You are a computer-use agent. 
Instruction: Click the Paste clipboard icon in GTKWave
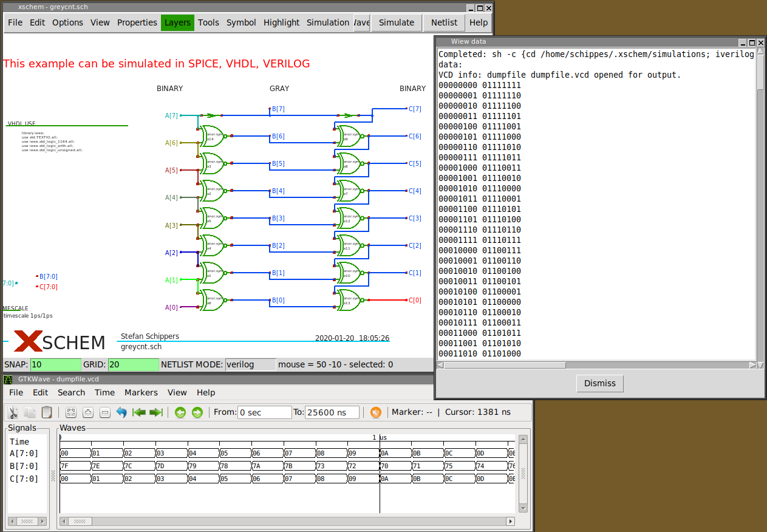47,412
